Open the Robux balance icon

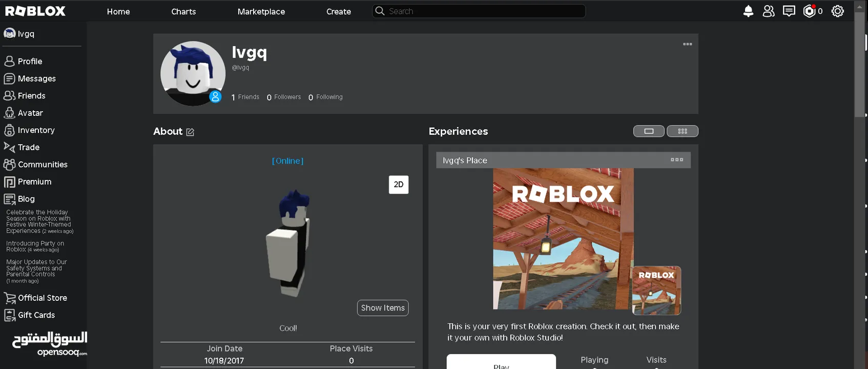tap(809, 11)
